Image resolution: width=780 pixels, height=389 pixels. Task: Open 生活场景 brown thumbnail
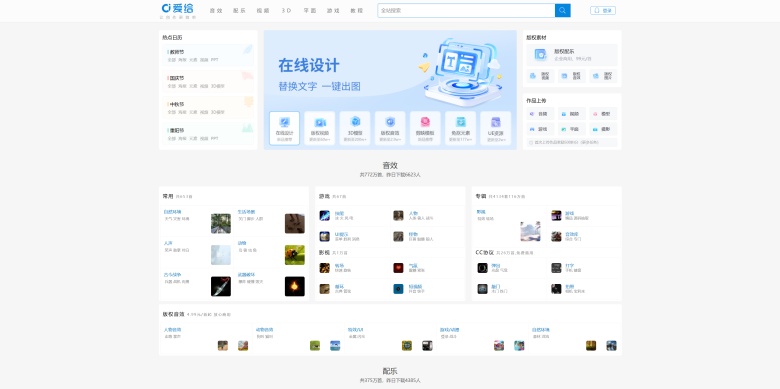pyautogui.click(x=294, y=223)
